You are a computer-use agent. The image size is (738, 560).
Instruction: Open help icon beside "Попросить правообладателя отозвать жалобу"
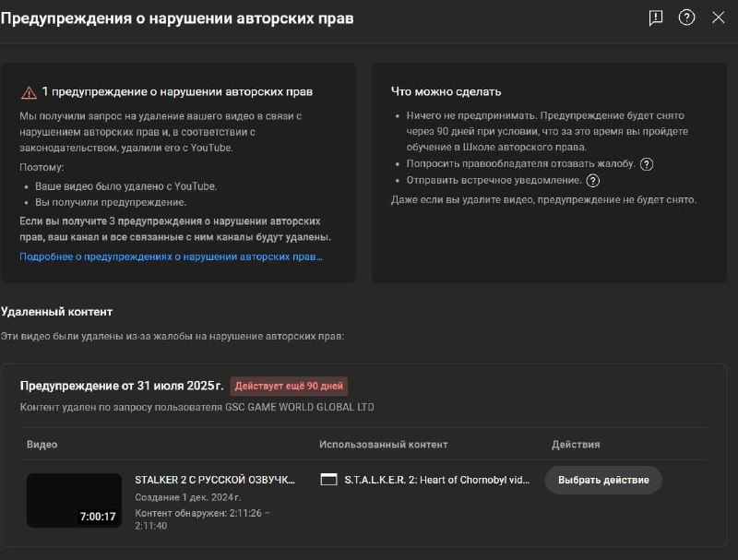[647, 164]
